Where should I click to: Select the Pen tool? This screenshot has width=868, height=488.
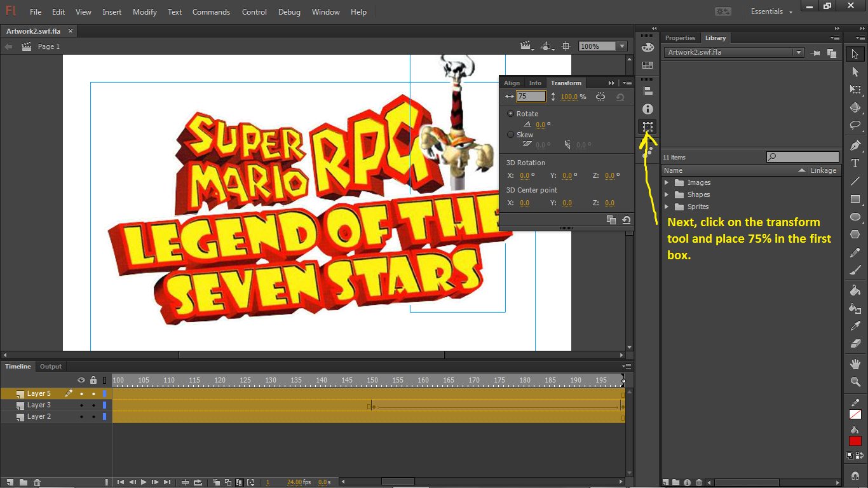point(855,146)
